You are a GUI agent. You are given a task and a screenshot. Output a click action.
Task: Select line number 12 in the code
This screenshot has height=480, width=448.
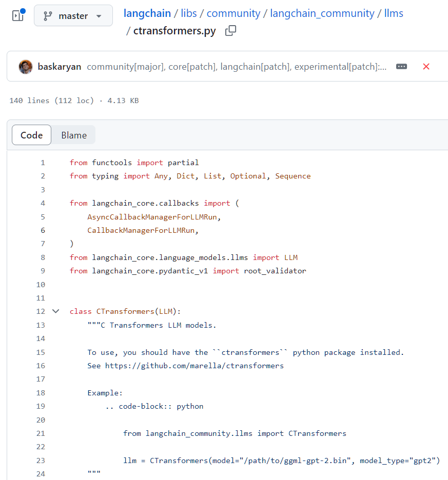pos(41,311)
